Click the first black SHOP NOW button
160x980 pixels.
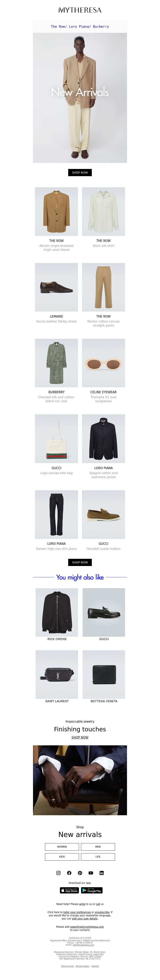click(x=80, y=172)
